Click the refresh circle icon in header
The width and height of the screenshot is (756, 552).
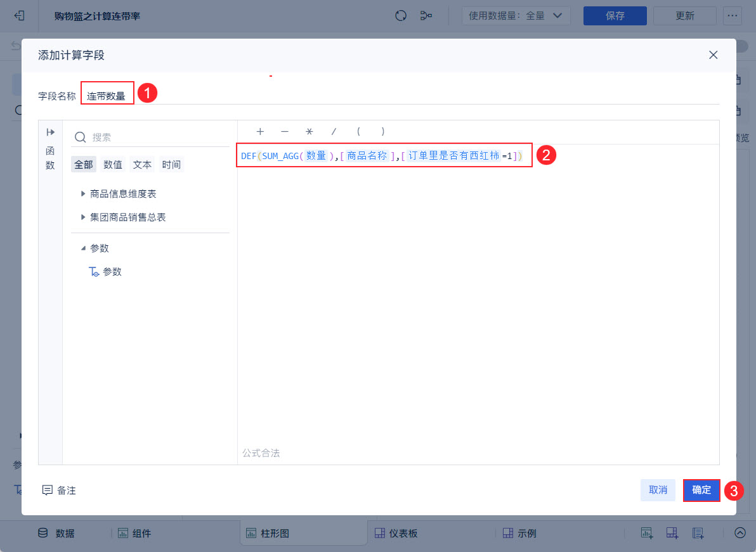(401, 16)
